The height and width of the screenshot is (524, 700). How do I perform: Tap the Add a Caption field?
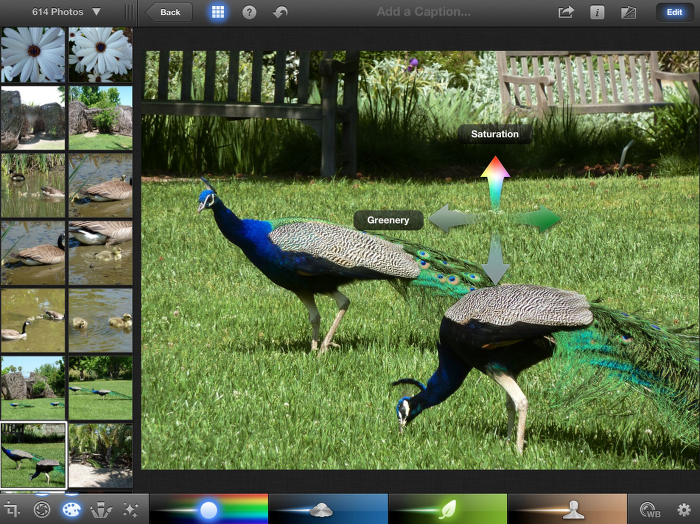[423, 12]
